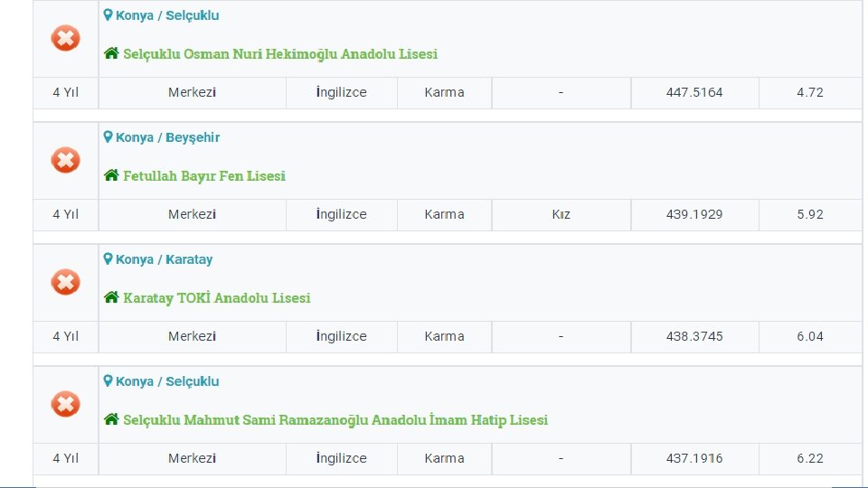Click the percentile value 4.72
The height and width of the screenshot is (488, 868).
coord(810,92)
